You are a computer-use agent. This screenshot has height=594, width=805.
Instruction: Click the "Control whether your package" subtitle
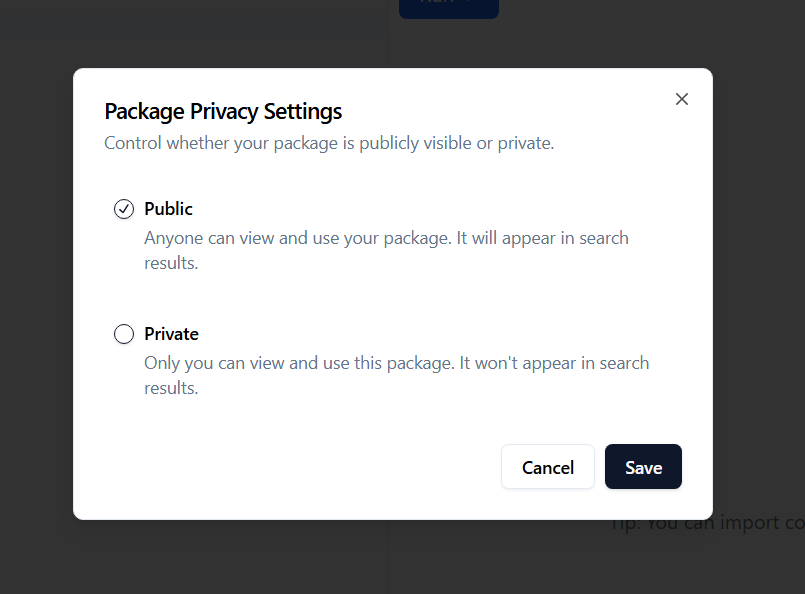point(329,143)
